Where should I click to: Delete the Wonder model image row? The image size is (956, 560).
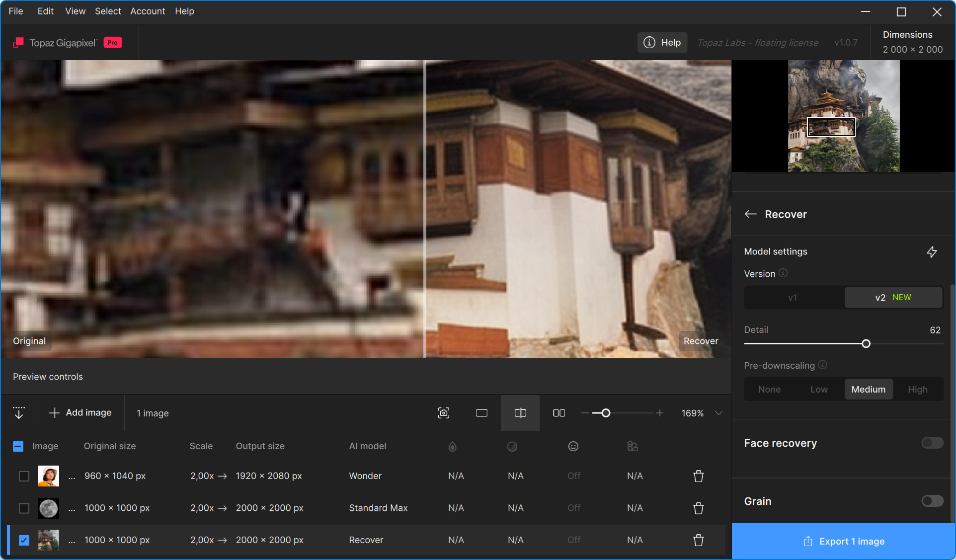point(698,476)
